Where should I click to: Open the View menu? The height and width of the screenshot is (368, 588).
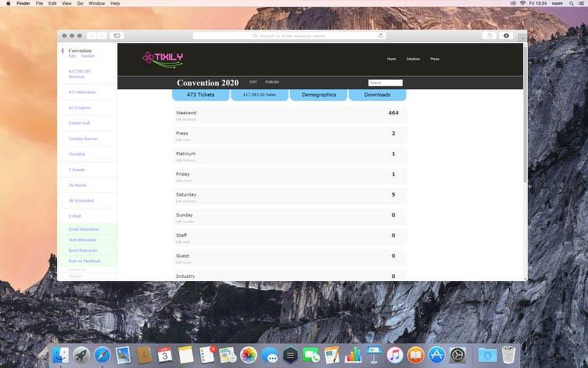(66, 4)
